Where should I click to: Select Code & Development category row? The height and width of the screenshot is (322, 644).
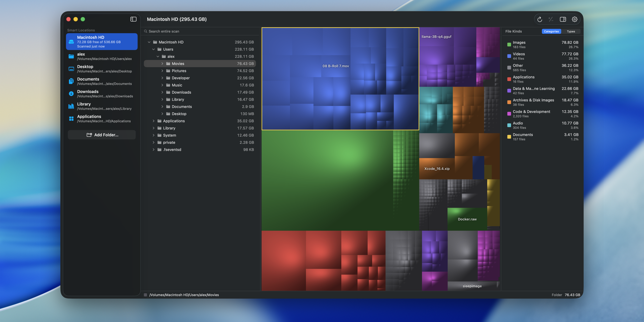543,114
